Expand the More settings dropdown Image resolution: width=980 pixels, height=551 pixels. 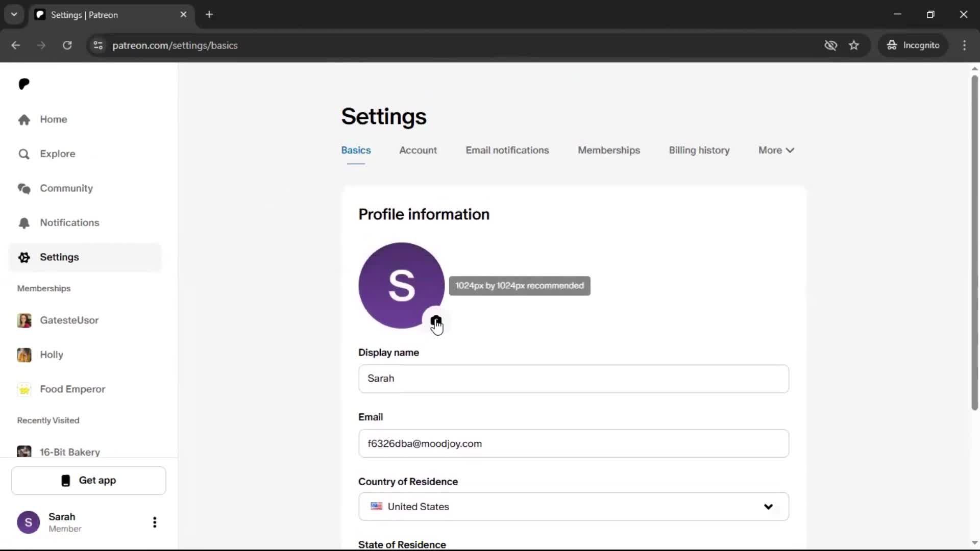pyautogui.click(x=776, y=151)
